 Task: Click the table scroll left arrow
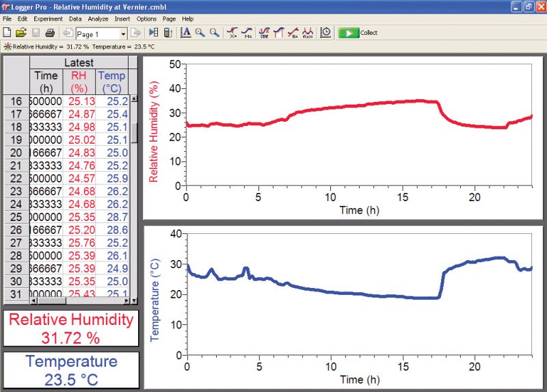pos(34,300)
